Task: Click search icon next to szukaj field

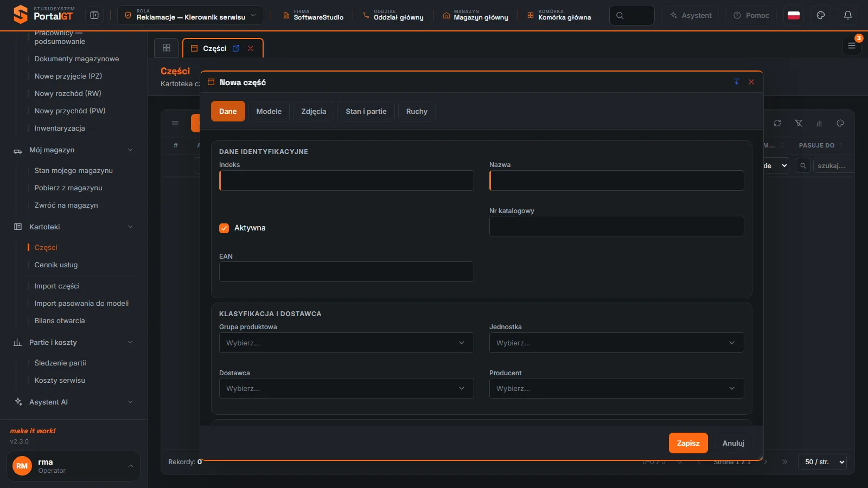Action: click(x=803, y=165)
